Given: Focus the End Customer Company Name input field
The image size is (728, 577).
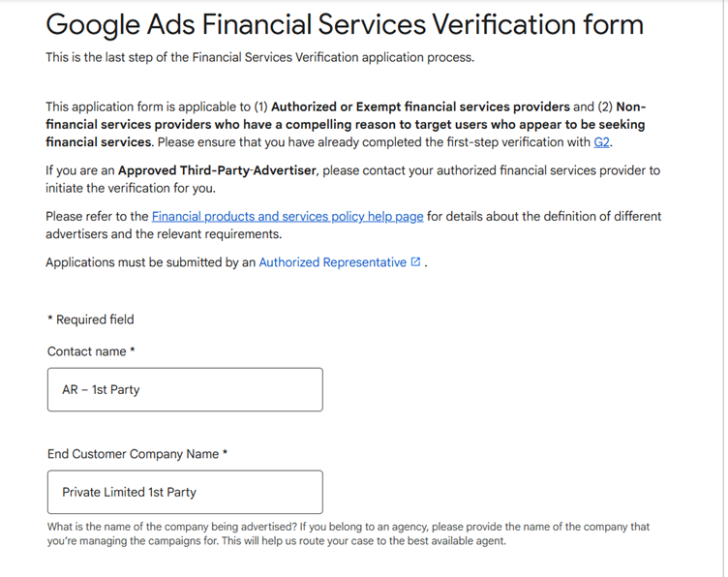Looking at the screenshot, I should click(x=185, y=492).
